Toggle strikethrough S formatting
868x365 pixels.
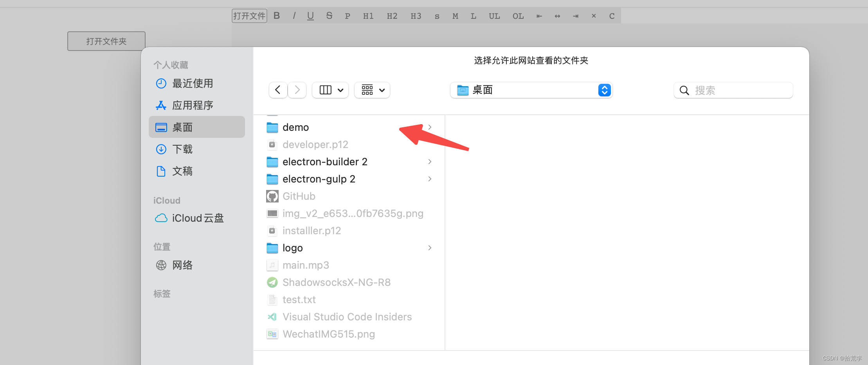pyautogui.click(x=329, y=16)
